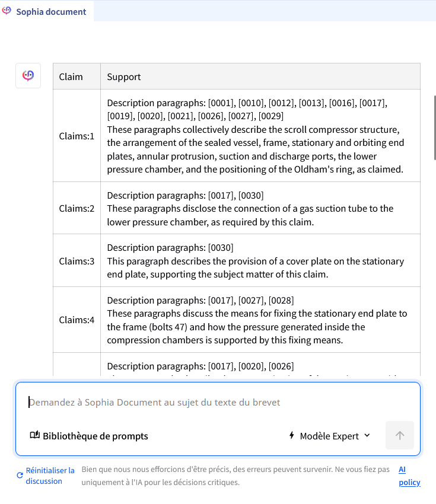Click the reset circular arrow icon
This screenshot has width=436, height=504.
(20, 476)
